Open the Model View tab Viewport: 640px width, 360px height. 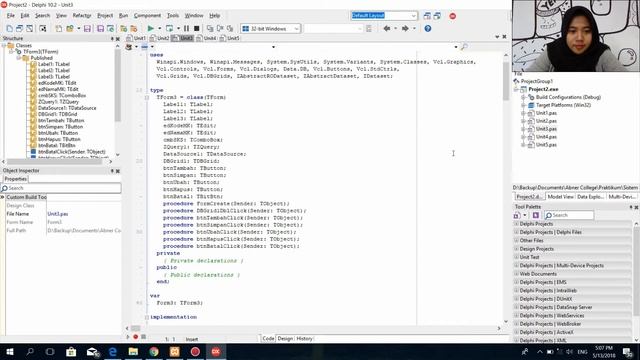560,197
